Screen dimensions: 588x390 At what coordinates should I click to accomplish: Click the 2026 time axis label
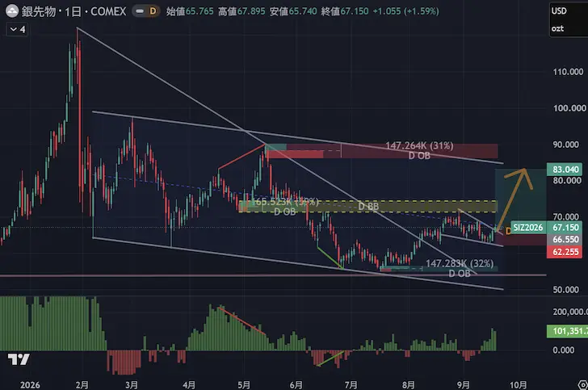30,384
